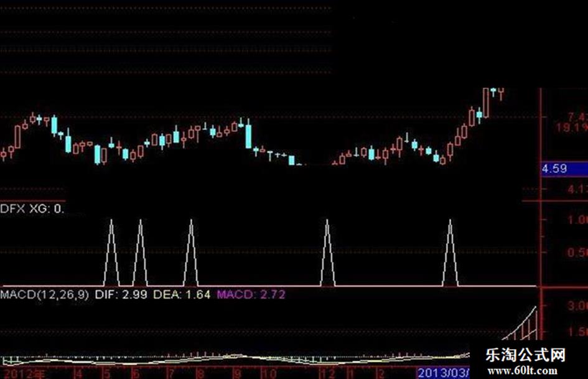Viewport: 588px width, 379px height.
Task: Click the last DFX signal spike before the rally
Action: pos(450,253)
